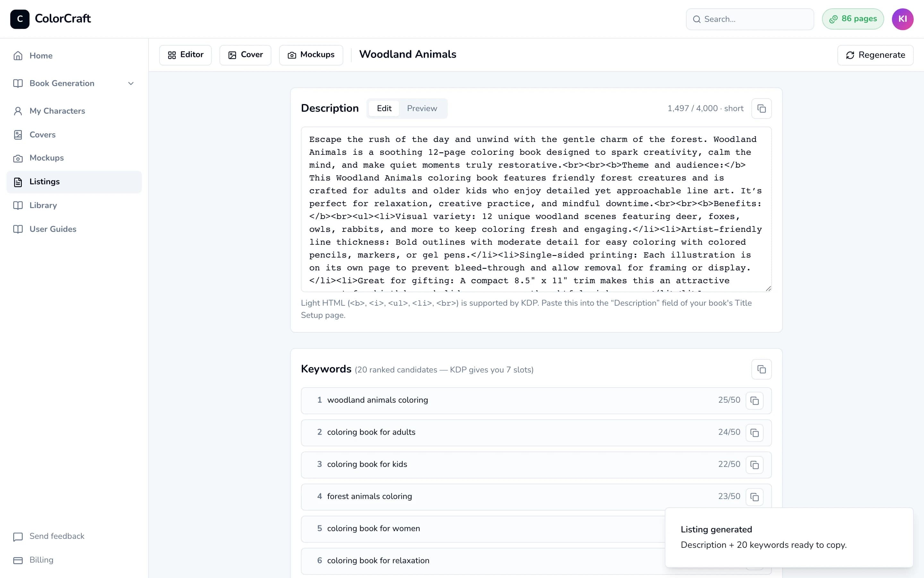Click the '1,497 / 4,000 · short' counter
The image size is (924, 578).
coord(705,109)
